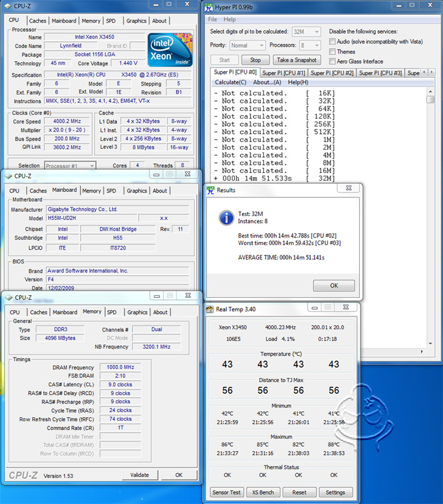Confirm the Results dialog with OK

[334, 286]
